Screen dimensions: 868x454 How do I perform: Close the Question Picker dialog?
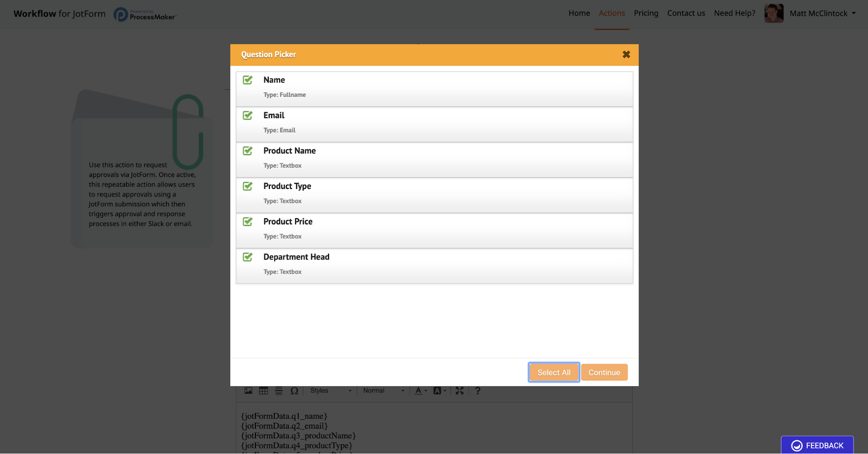626,54
